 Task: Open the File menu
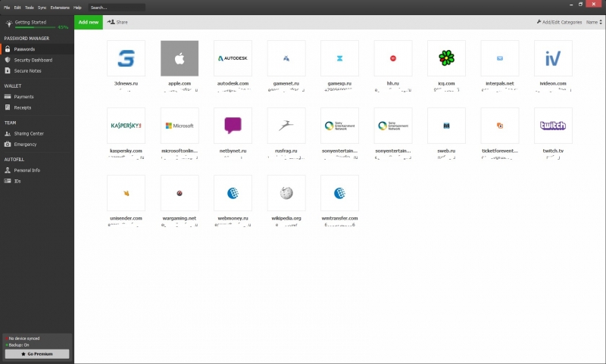coord(7,8)
